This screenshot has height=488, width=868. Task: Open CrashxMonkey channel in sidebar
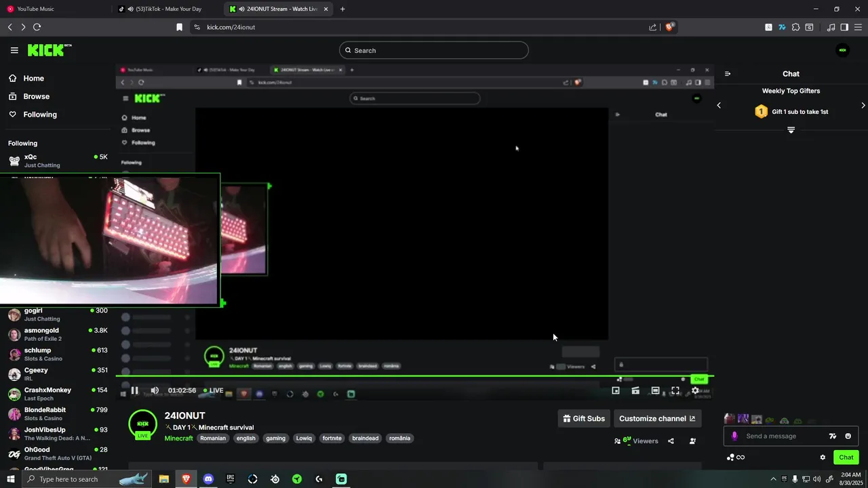[x=58, y=394]
